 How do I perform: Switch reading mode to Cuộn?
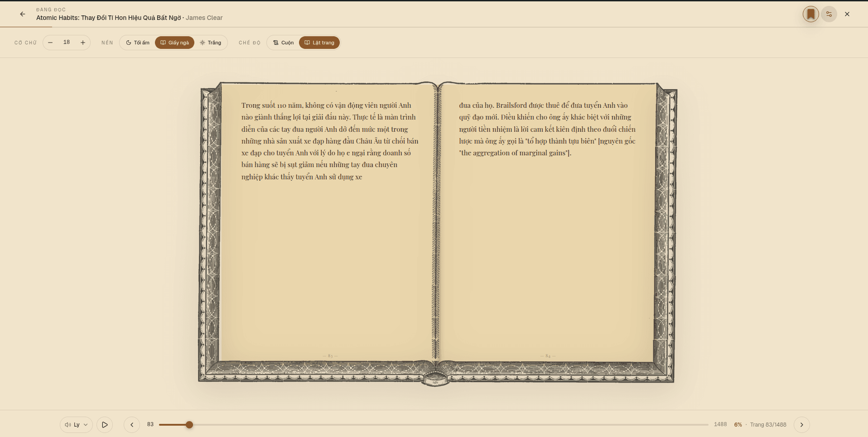tap(283, 43)
